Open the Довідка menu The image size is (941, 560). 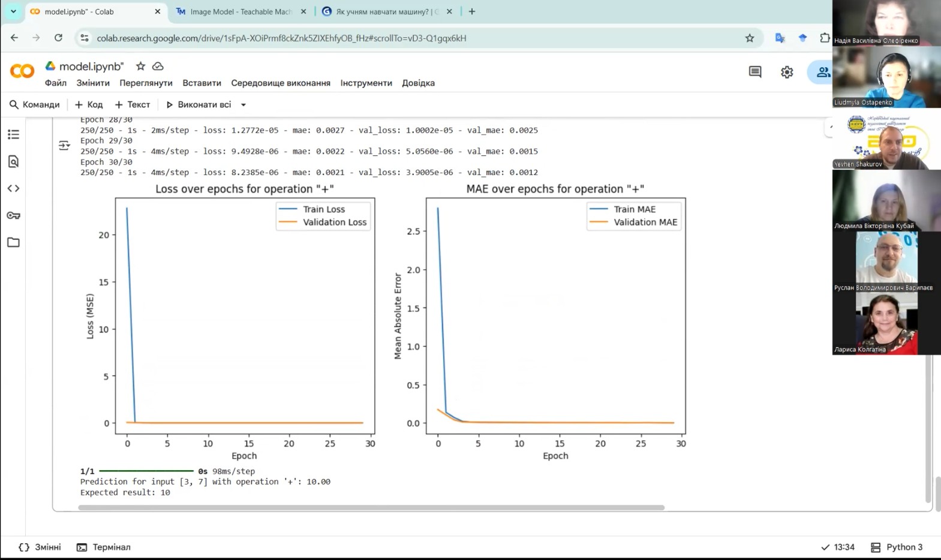coord(419,83)
